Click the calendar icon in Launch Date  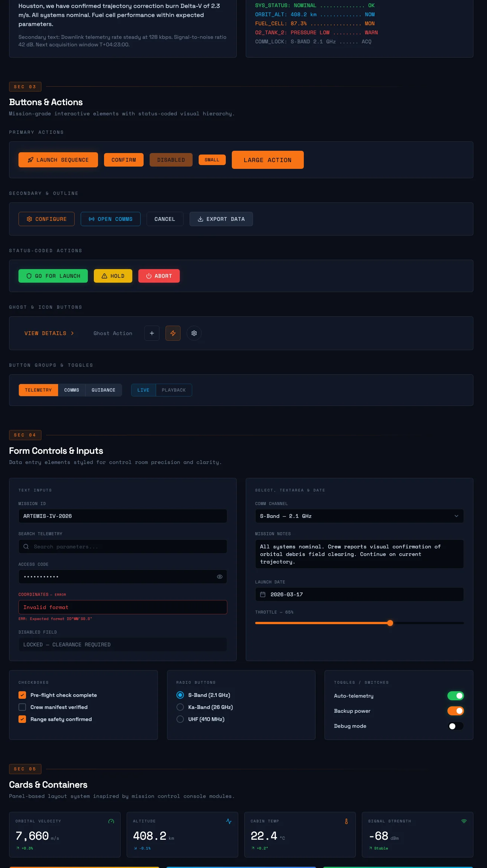click(x=263, y=594)
